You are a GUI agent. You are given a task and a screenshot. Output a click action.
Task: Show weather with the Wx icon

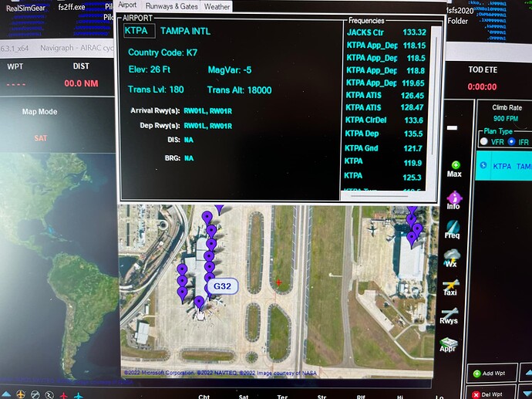(x=451, y=259)
